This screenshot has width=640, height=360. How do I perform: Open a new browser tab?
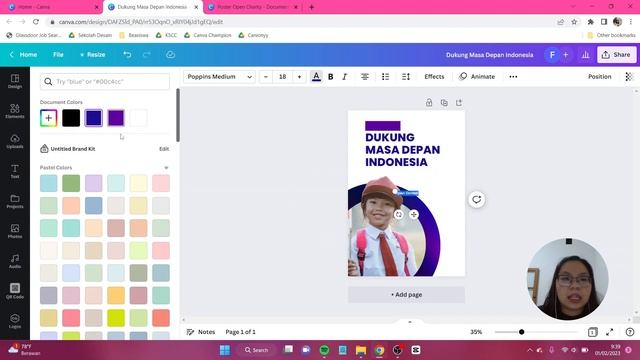(x=311, y=7)
